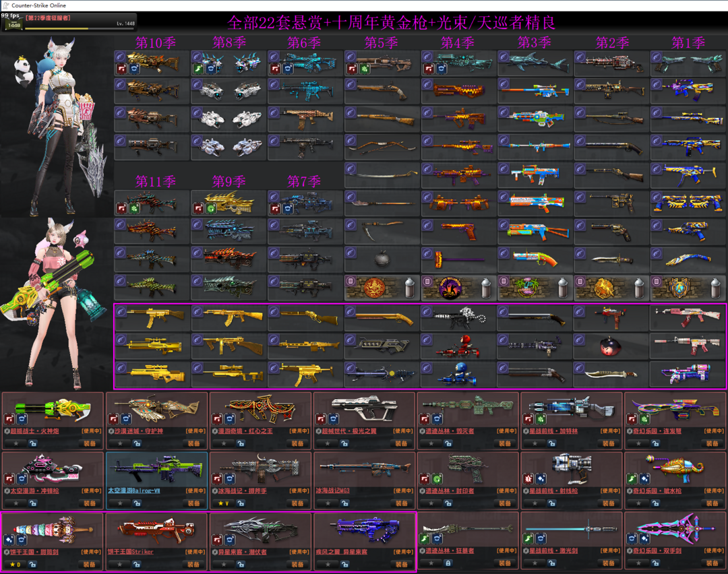Open the 星战前线·射线枪 name link
This screenshot has width=728, height=574.
(x=553, y=490)
